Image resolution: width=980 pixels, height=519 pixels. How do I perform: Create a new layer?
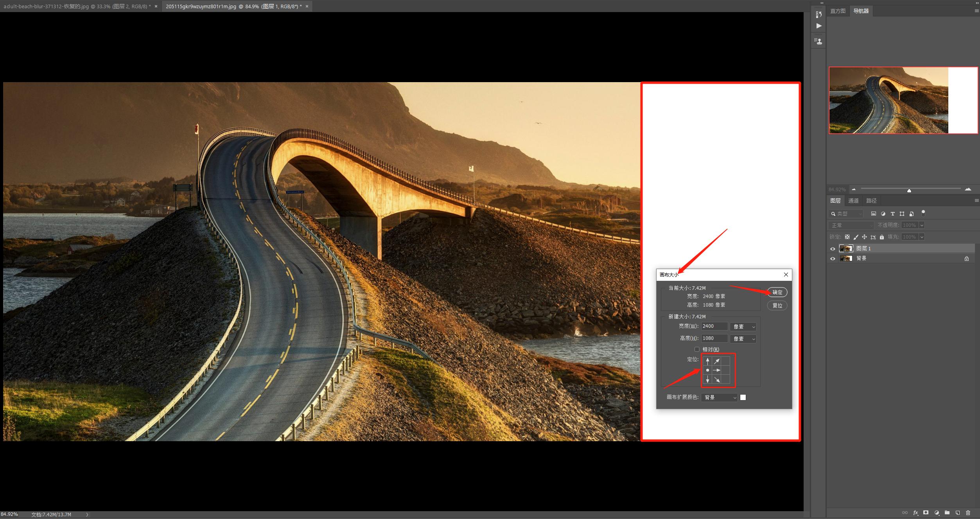point(957,513)
